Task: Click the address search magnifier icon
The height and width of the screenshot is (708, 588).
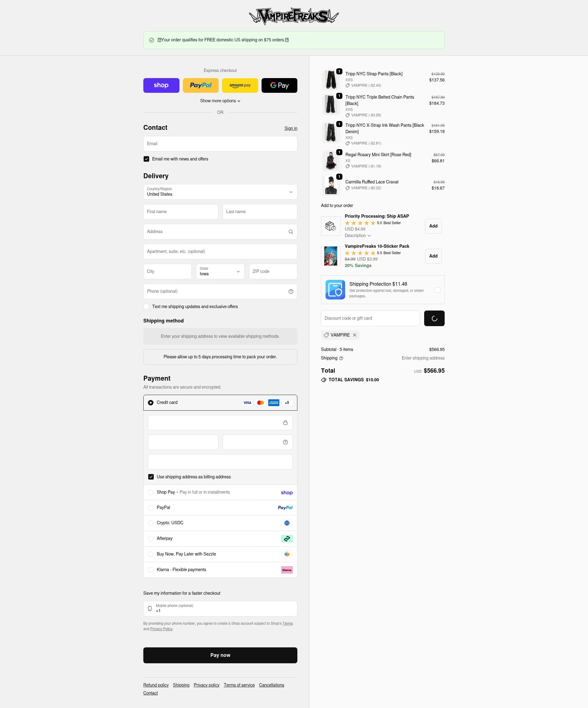Action: pos(291,232)
